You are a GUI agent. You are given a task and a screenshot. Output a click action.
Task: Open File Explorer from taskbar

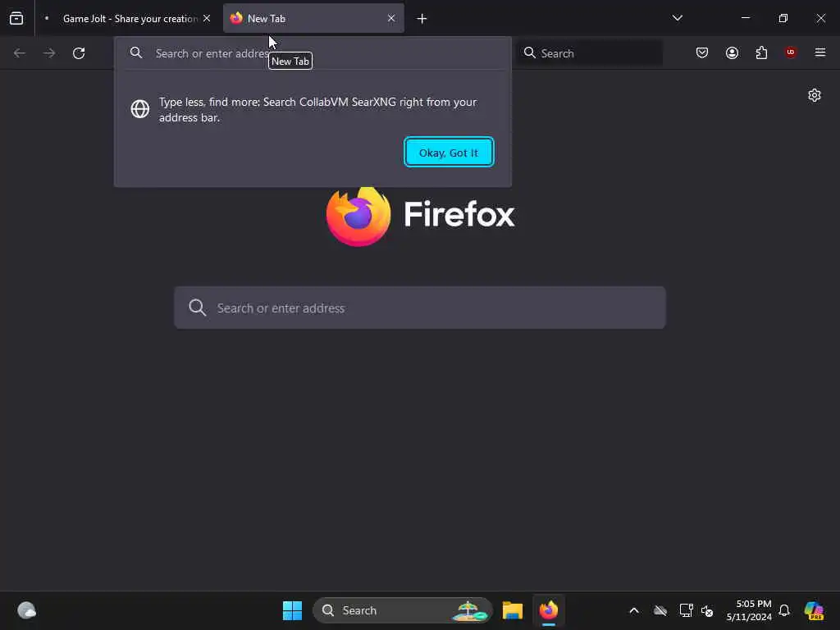[513, 610]
